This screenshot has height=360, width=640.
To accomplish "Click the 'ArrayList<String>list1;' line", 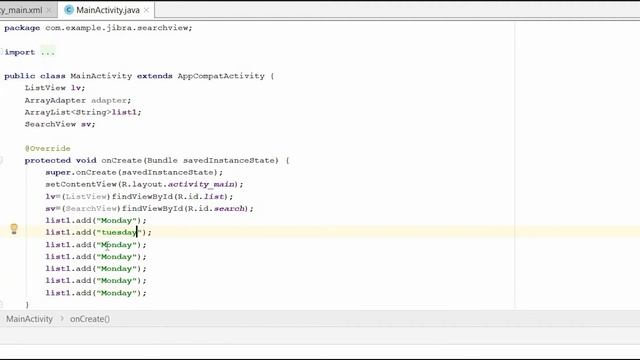I will pyautogui.click(x=83, y=112).
